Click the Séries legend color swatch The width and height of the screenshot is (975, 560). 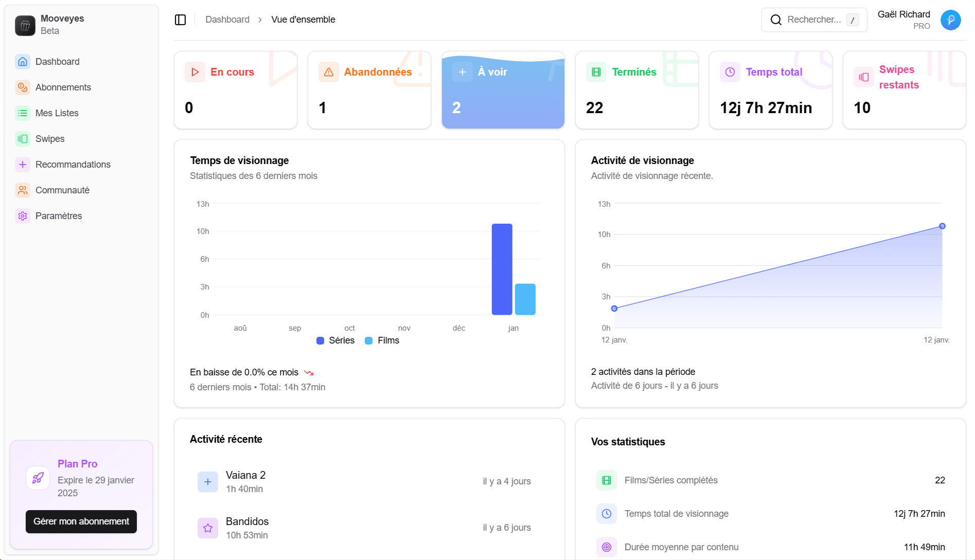(x=320, y=340)
